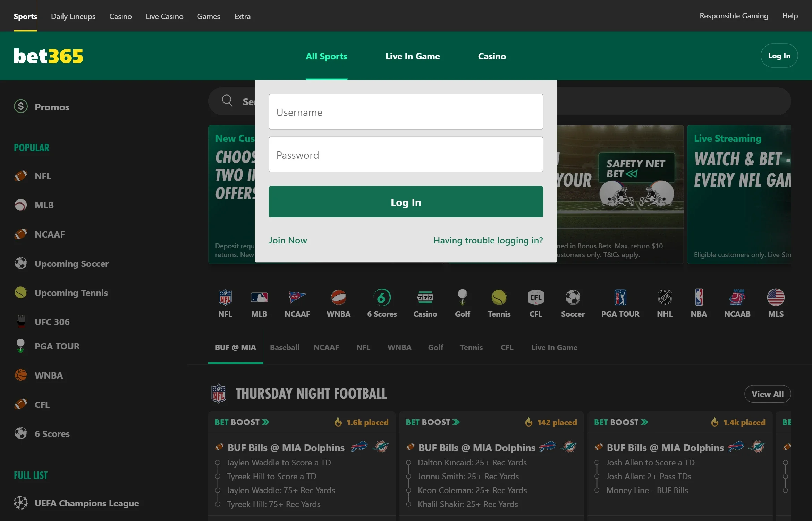Open PGA TOUR in Popular sidebar

[47, 346]
